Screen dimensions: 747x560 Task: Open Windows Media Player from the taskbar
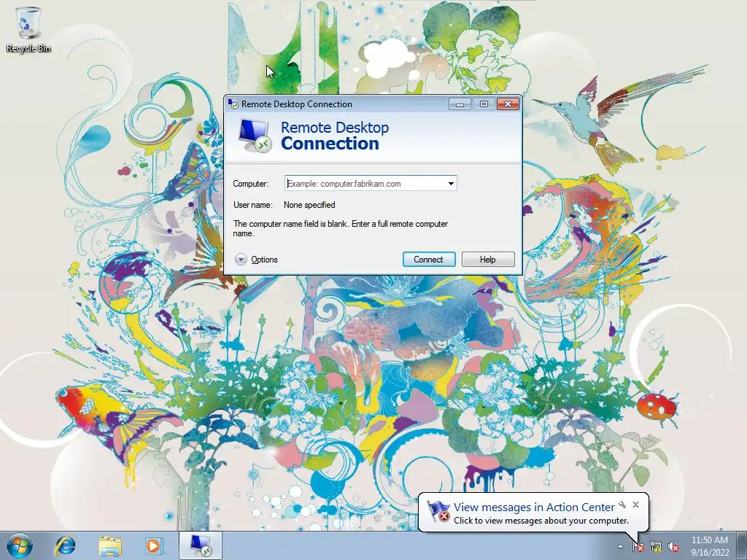[x=154, y=545]
